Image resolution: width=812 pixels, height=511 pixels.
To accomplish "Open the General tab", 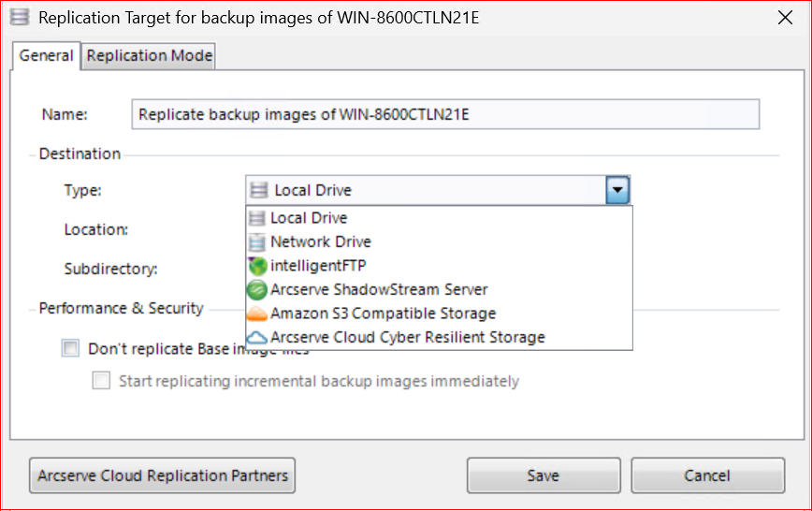I will tap(46, 55).
